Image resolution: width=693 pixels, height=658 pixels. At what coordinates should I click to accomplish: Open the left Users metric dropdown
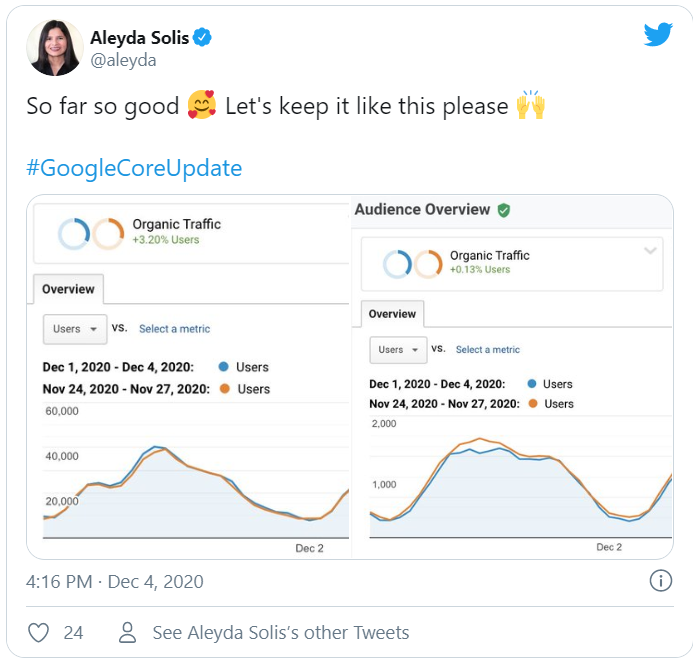tap(75, 328)
